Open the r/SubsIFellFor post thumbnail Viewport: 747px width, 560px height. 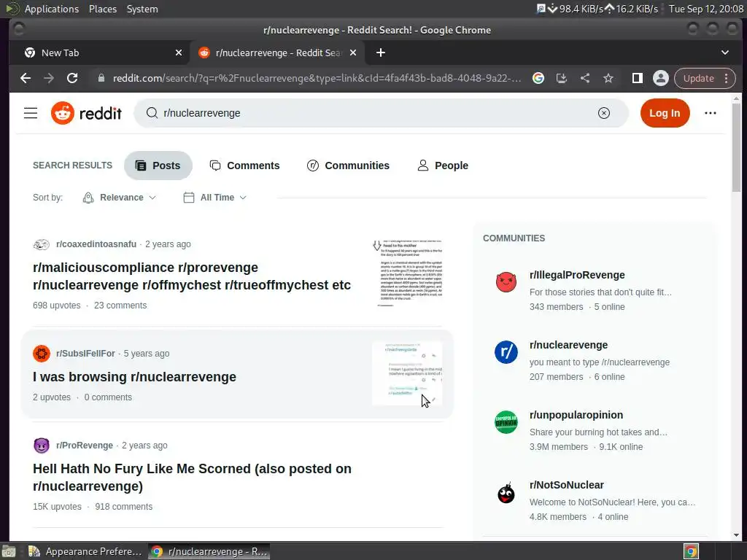(408, 373)
